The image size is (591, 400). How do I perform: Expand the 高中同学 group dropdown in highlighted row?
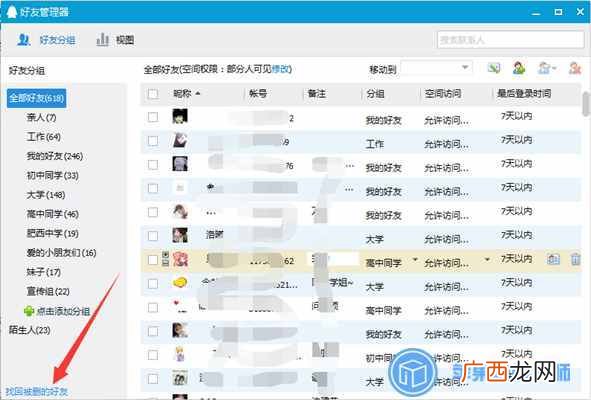(415, 259)
